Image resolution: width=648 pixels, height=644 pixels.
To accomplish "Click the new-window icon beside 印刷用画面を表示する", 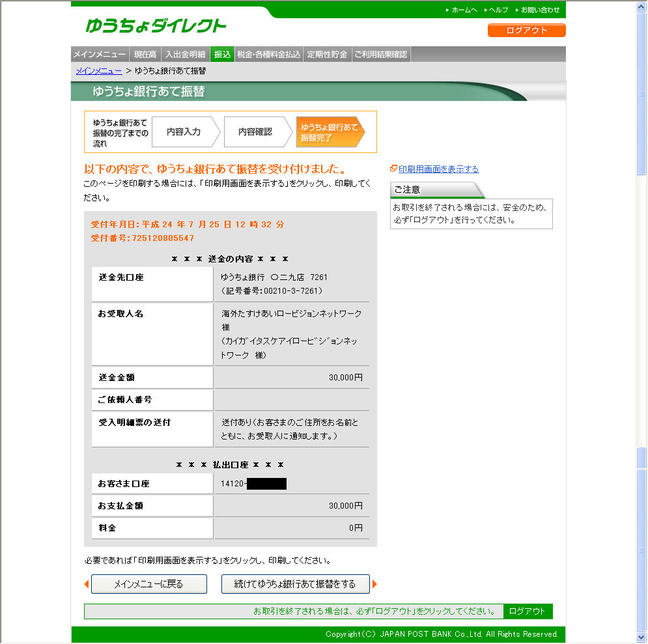I will tap(393, 169).
